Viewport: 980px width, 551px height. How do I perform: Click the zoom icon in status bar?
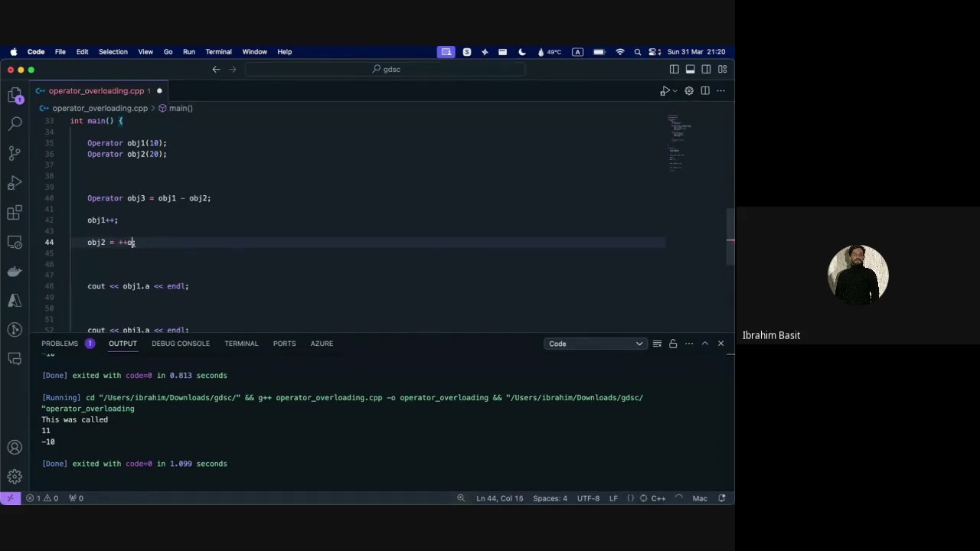(461, 498)
